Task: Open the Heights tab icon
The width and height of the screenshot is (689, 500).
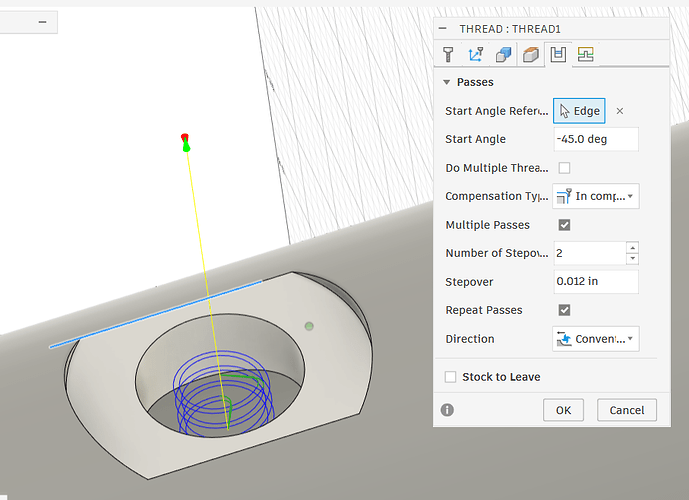Action: click(x=503, y=54)
